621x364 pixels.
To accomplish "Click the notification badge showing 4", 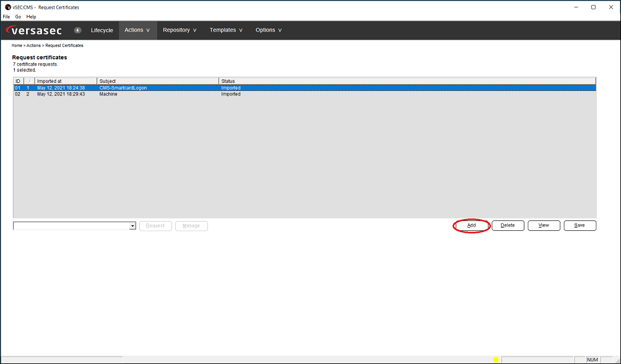I will (77, 30).
